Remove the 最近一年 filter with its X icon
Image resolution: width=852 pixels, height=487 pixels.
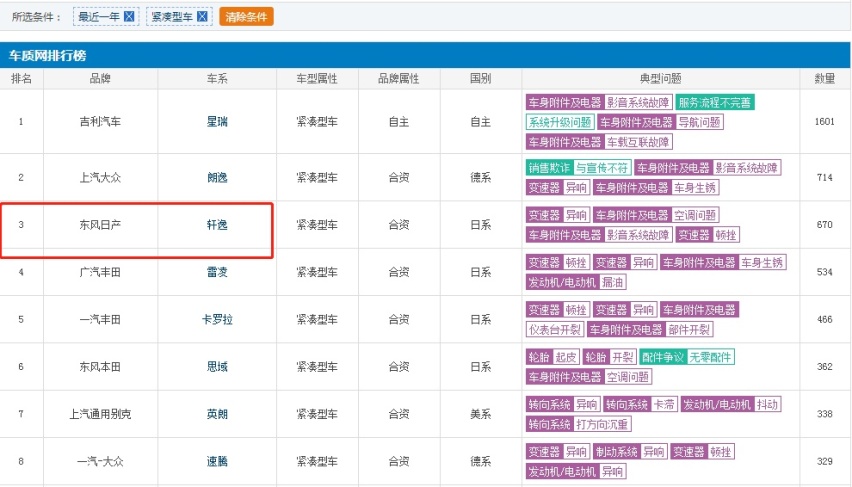click(129, 16)
